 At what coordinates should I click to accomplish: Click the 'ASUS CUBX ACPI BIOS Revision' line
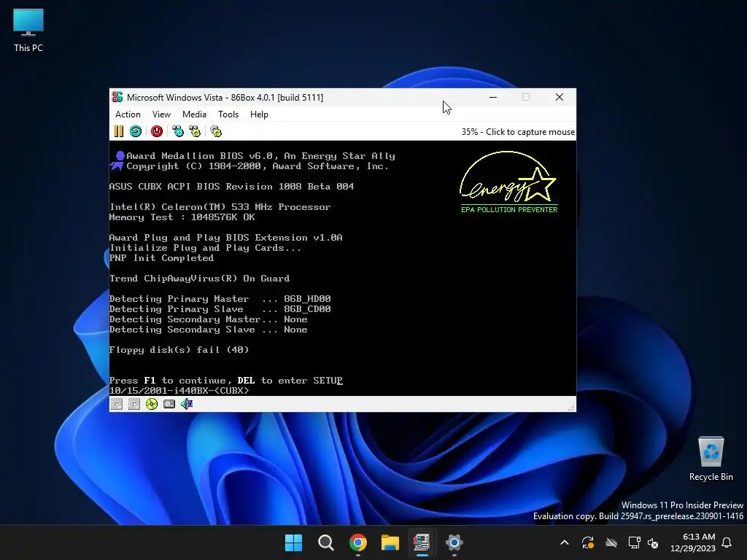pos(231,187)
